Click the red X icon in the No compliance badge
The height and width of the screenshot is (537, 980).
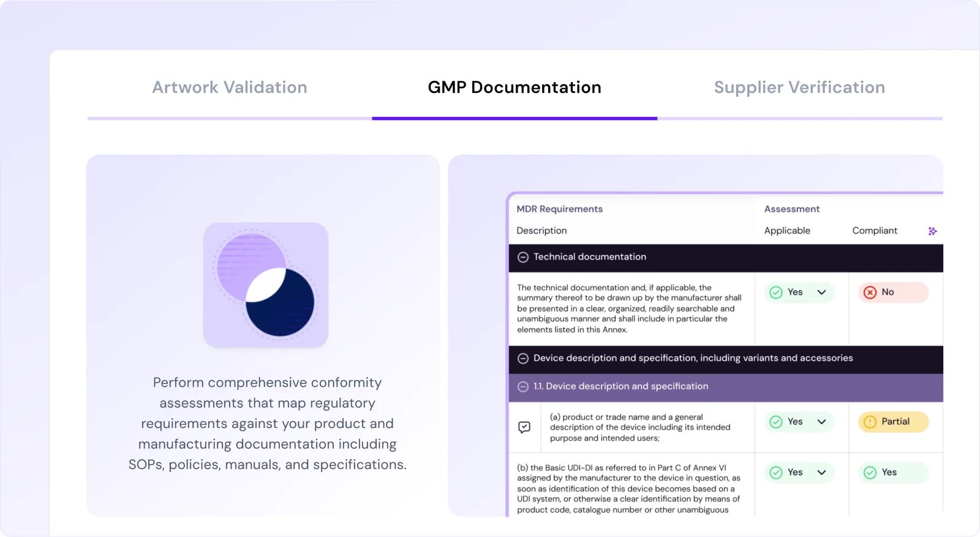click(x=870, y=292)
